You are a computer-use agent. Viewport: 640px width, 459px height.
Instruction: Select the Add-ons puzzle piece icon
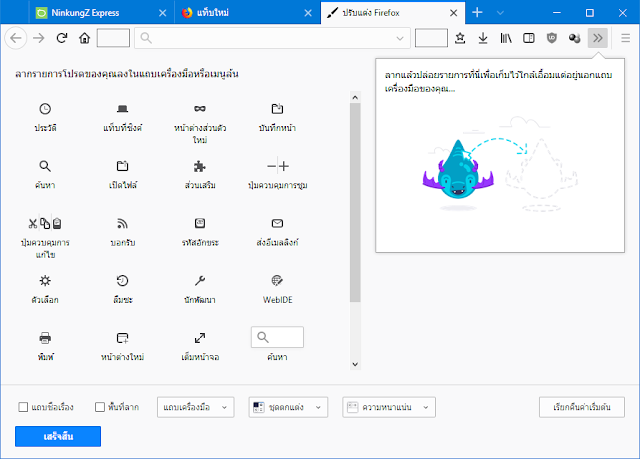pyautogui.click(x=200, y=166)
